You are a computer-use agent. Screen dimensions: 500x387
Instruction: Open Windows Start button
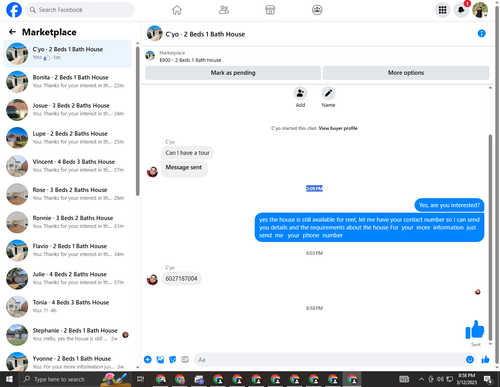pyautogui.click(x=9, y=379)
